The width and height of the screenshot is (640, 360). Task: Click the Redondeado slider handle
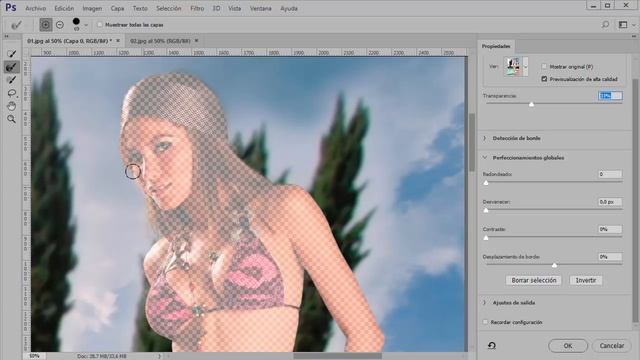486,183
